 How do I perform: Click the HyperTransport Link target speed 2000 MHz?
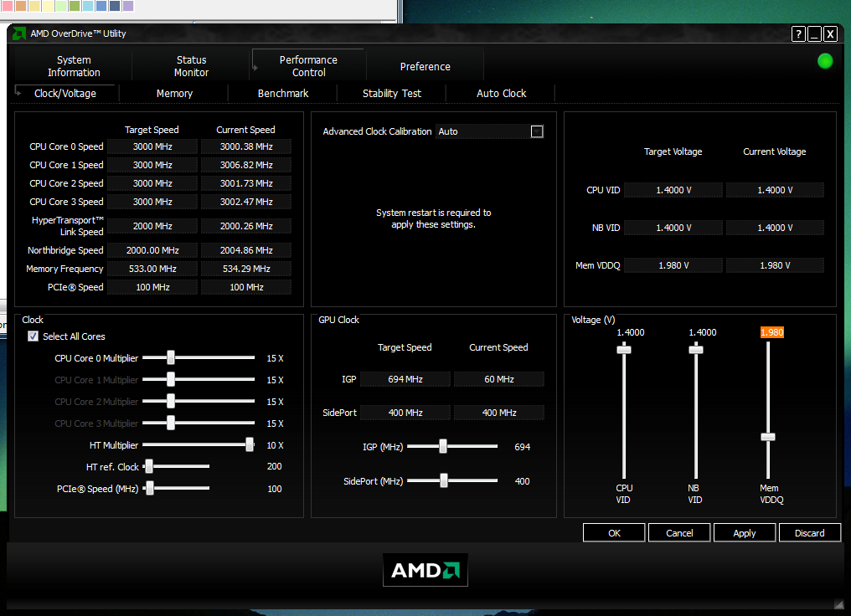[152, 226]
